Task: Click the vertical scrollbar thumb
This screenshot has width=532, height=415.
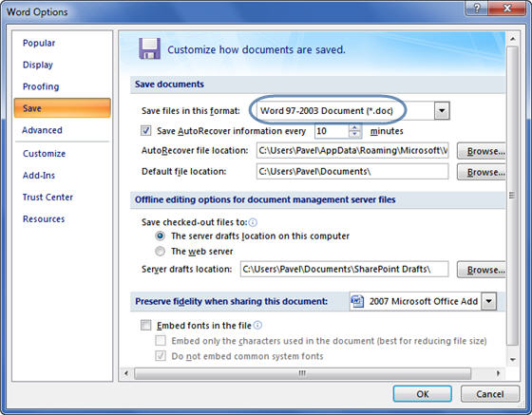Action: click(x=512, y=196)
